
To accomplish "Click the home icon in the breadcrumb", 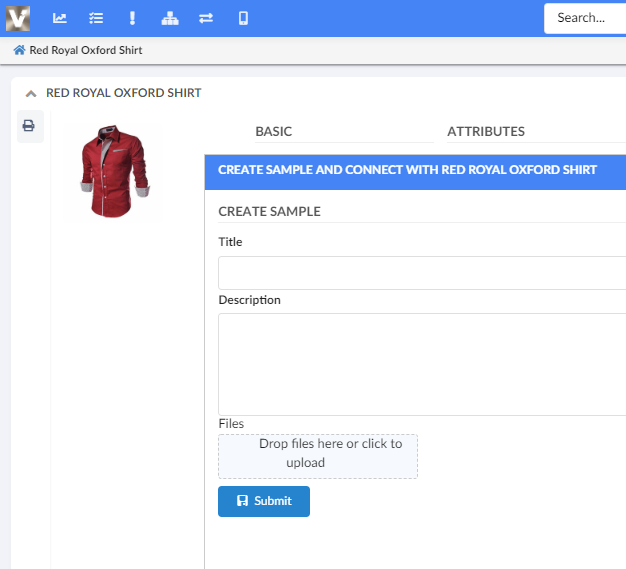I will [19, 50].
